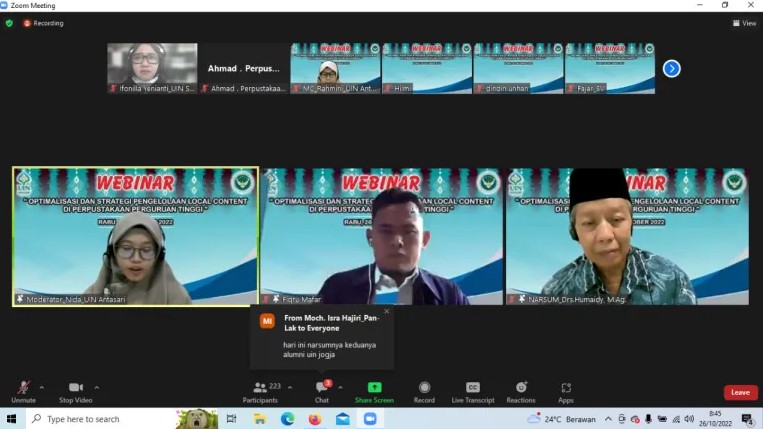Viewport: 763px width, 429px height.
Task: Open the Zoom Apps panel
Action: tap(565, 392)
